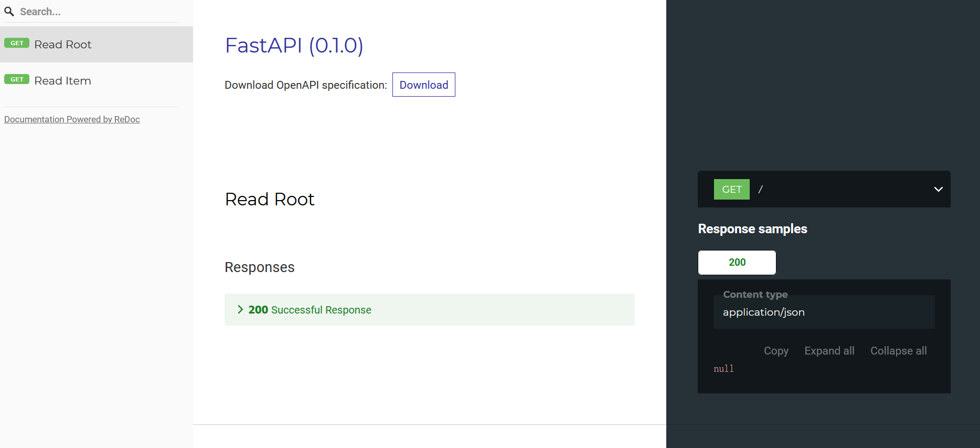The width and height of the screenshot is (980, 448).
Task: Collapse all in response sample
Action: [899, 351]
